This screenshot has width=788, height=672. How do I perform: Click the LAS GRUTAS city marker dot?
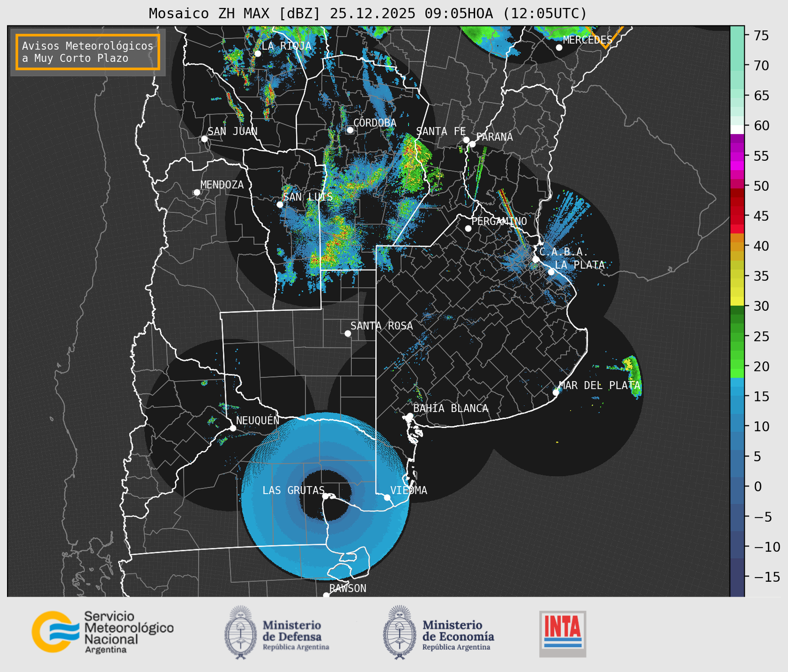(326, 496)
